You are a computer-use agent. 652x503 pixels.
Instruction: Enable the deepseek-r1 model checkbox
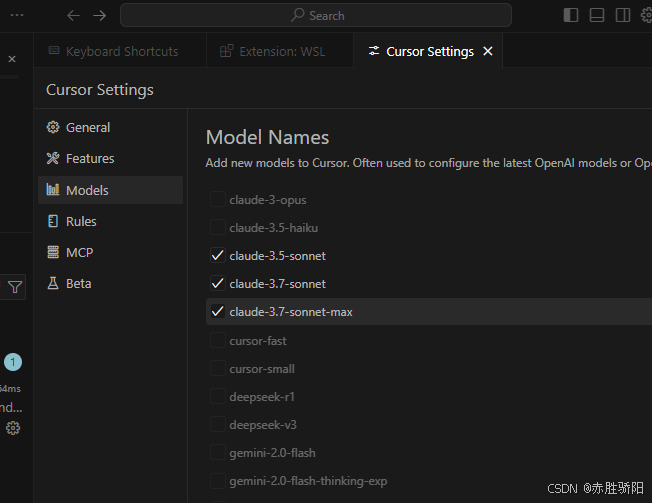click(x=218, y=397)
